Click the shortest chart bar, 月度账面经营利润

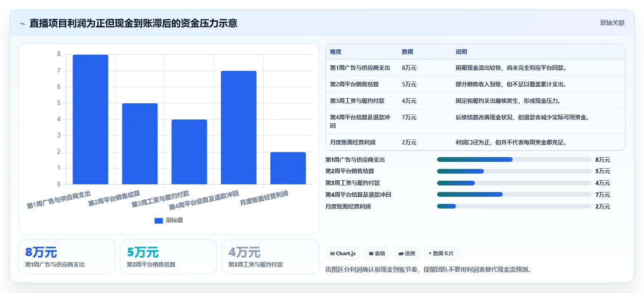pyautogui.click(x=288, y=168)
